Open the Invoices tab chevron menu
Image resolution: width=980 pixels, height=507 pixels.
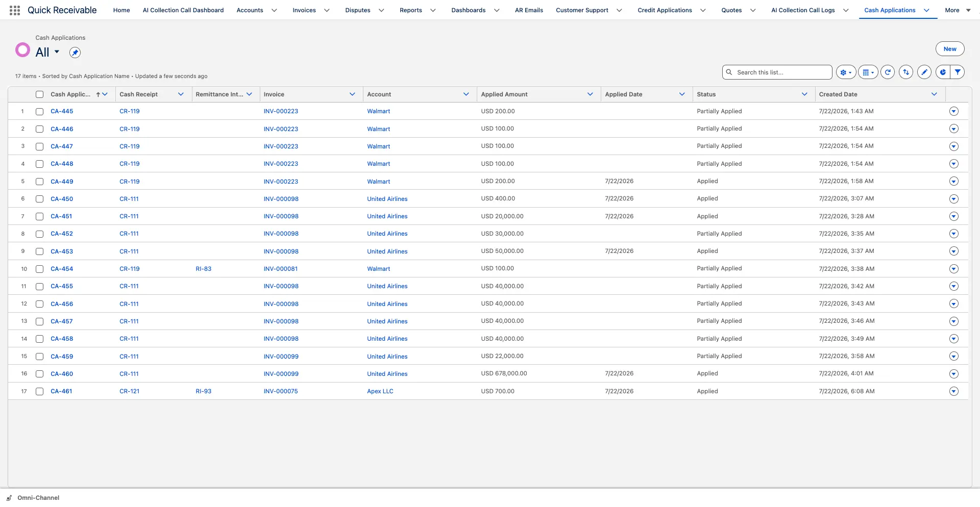327,10
